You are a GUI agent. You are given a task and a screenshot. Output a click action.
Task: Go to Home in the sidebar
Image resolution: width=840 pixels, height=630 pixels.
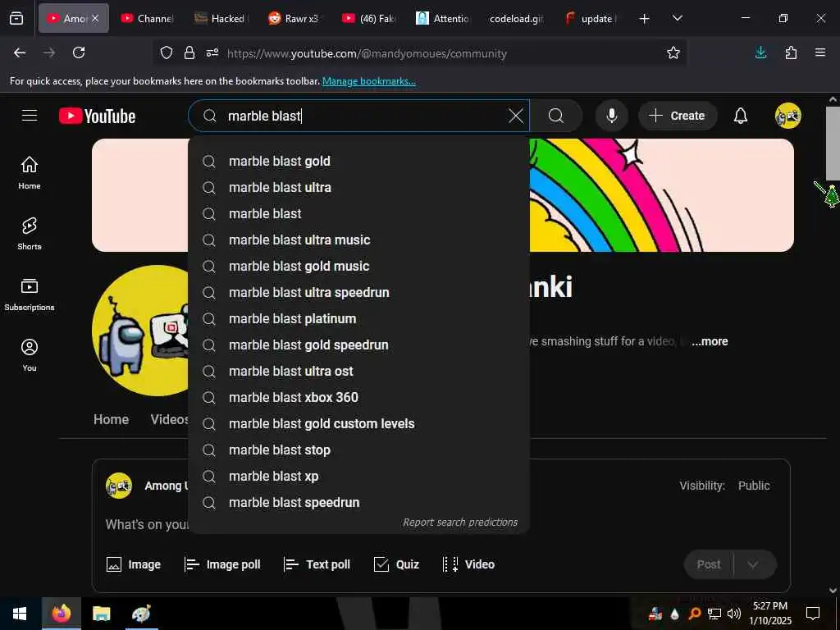[30, 172]
